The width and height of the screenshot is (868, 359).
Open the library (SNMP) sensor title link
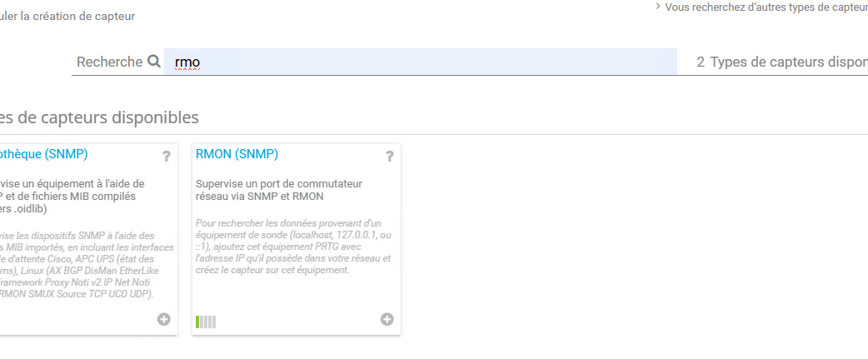[43, 154]
